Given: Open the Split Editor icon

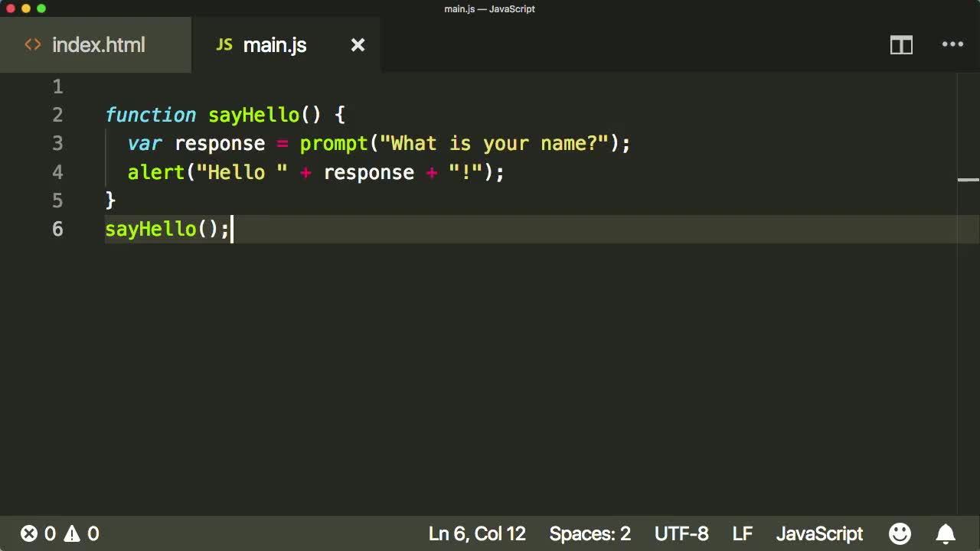Looking at the screenshot, I should click(901, 45).
